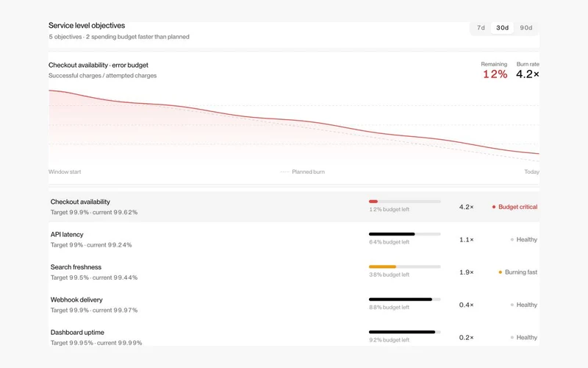Click the error budget burn-down chart line
The image size is (588, 368).
tap(293, 120)
